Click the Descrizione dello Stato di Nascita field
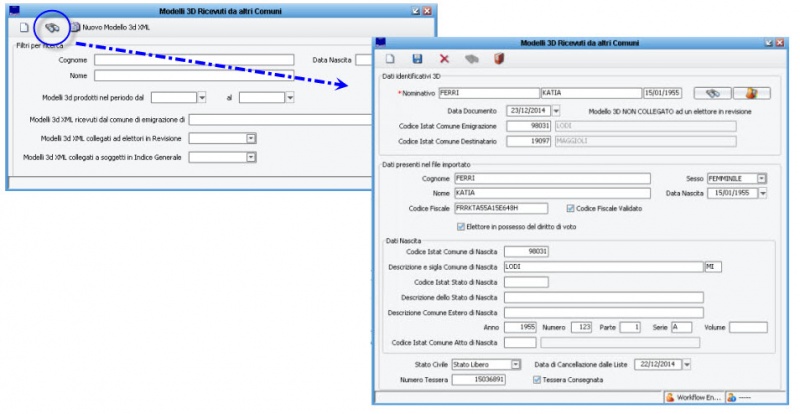Screen dimensions: 800x414 click(x=604, y=298)
